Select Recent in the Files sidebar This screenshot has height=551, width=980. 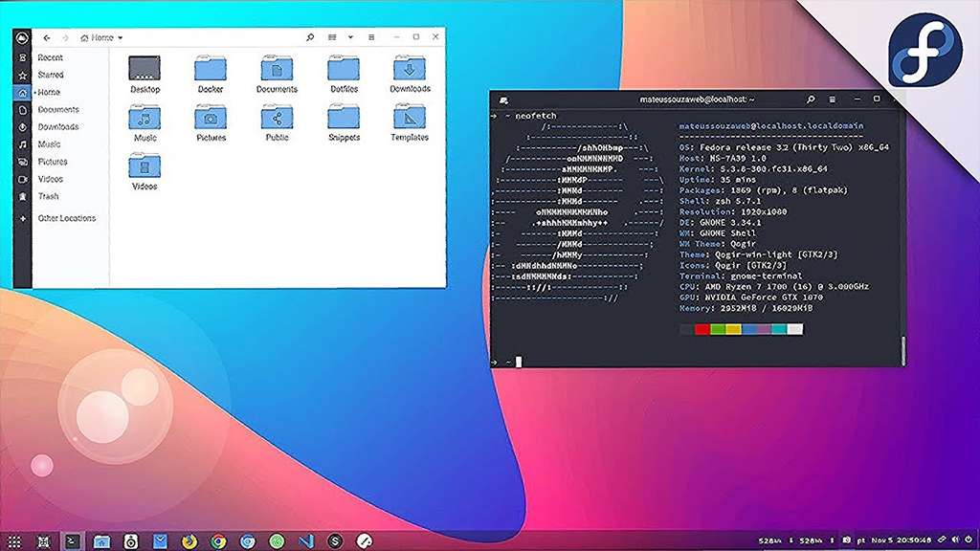click(x=50, y=57)
